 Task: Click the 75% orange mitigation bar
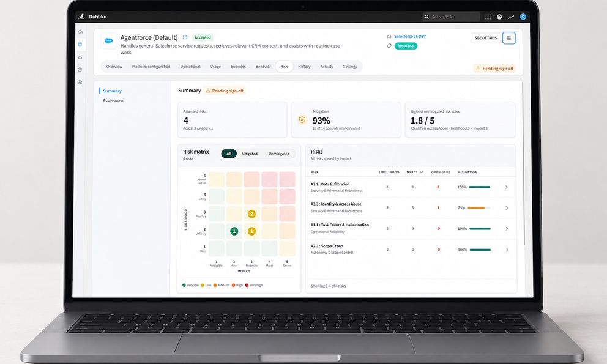479,208
